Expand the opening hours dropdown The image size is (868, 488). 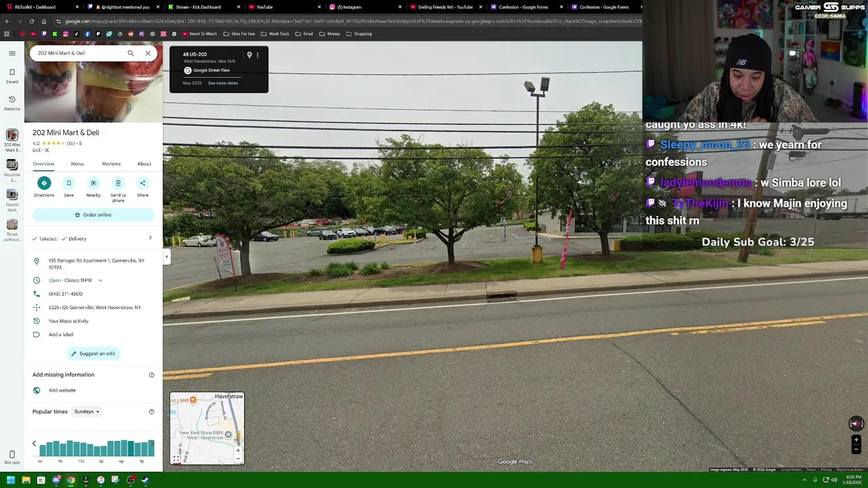coord(100,280)
